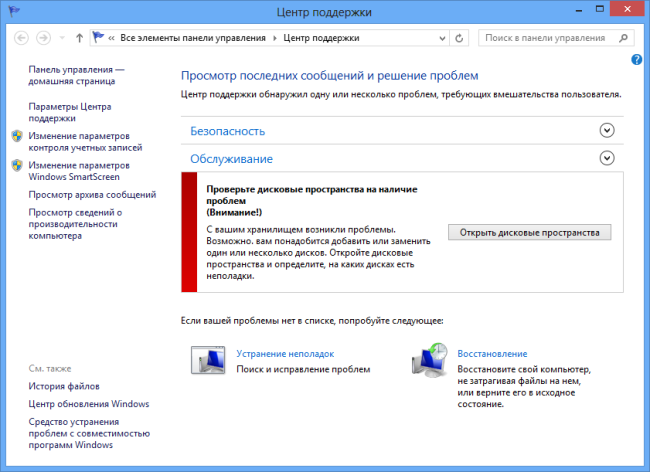Open Изменение параметров Windows SmartScreen link
This screenshot has width=650, height=472.
tap(79, 171)
